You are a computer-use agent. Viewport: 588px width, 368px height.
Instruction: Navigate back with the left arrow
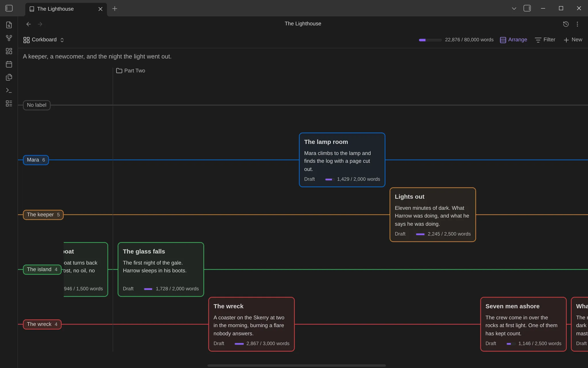(28, 24)
